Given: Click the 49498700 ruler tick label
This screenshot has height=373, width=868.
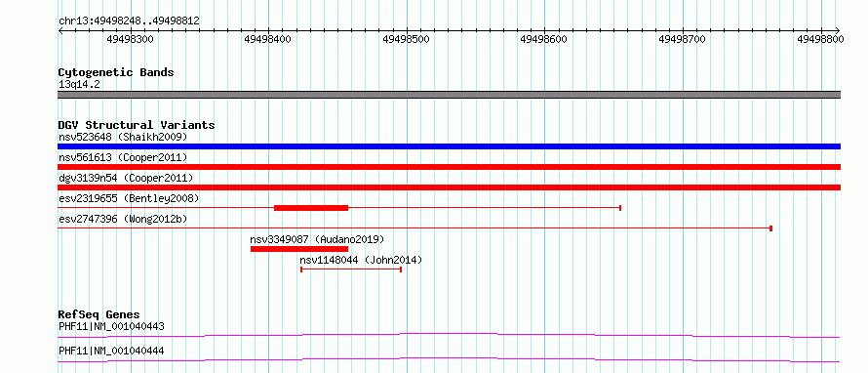Looking at the screenshot, I should 683,39.
